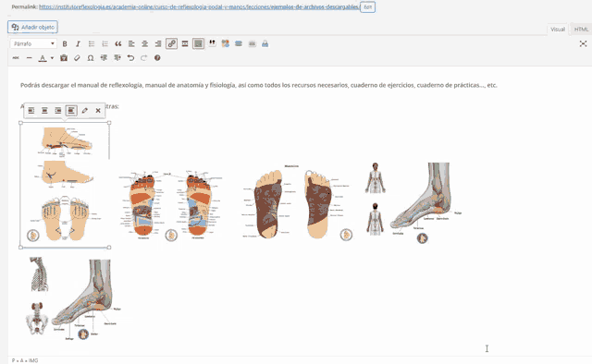Select the orange and blue reflexology feet image
Screen dimensions: 592x364
[170, 206]
